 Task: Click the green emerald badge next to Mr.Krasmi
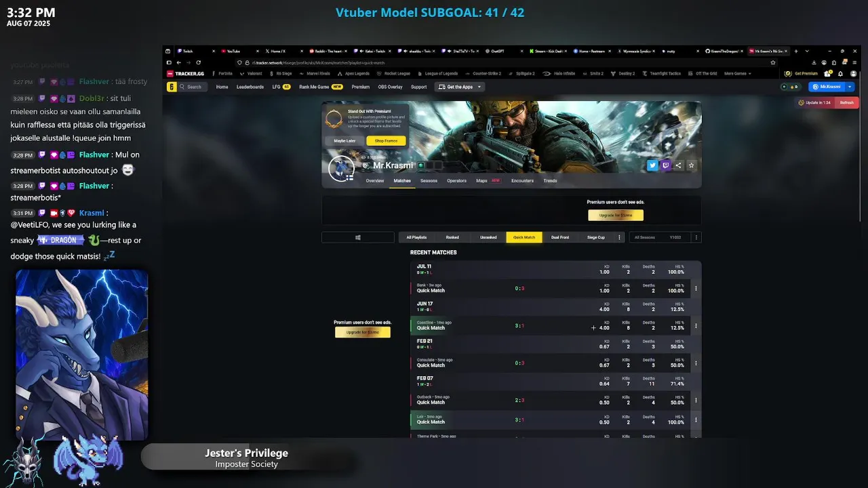point(421,165)
